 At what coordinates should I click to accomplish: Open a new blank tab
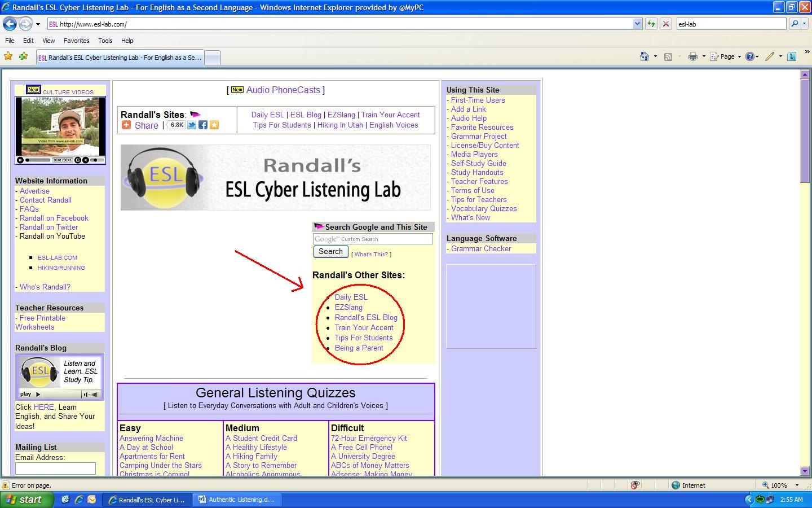coord(212,58)
